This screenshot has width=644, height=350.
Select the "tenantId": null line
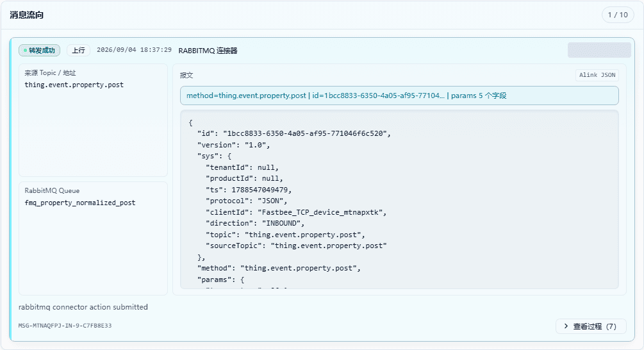[242, 167]
